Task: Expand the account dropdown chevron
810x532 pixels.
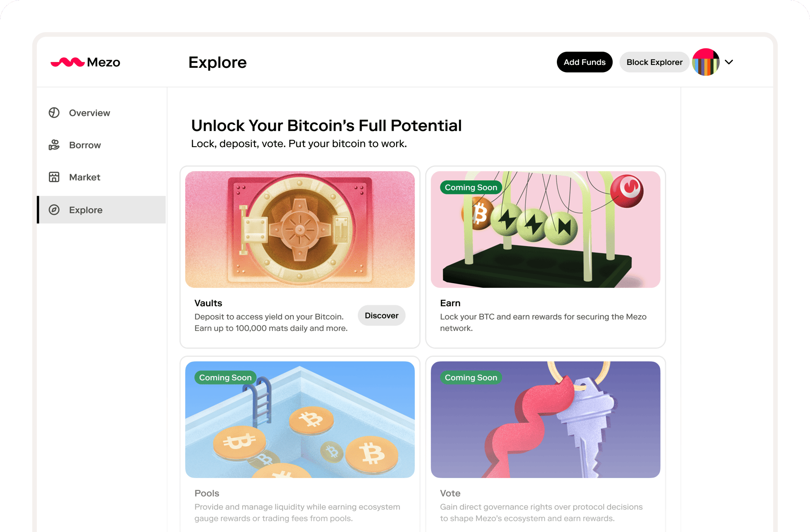Action: pyautogui.click(x=729, y=62)
